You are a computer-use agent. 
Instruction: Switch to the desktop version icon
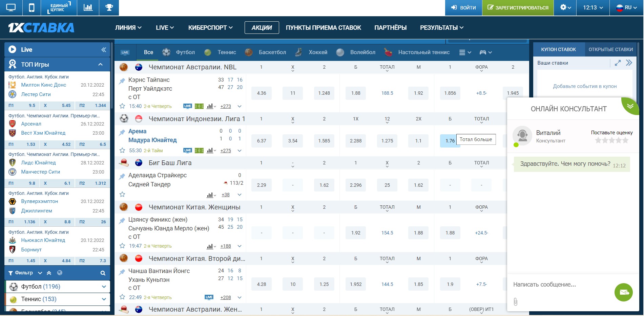click(x=11, y=7)
